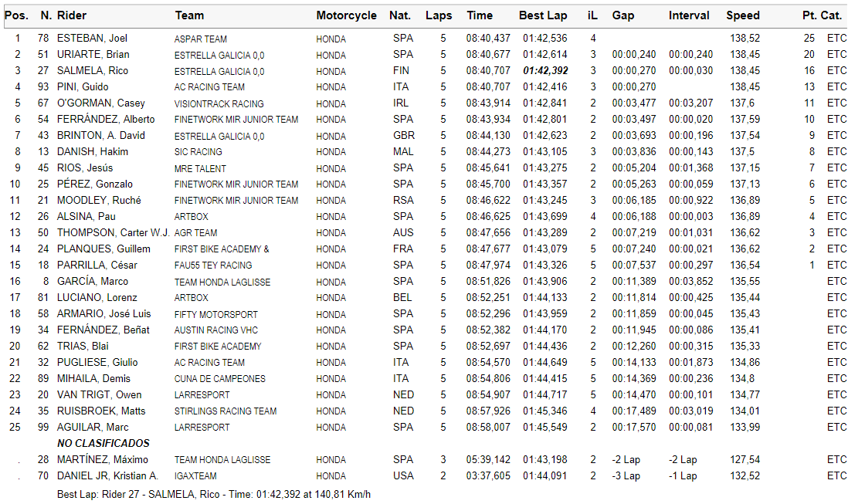Screen dimensions: 848x504
Task: Click team cell ASPAR TEAM
Action: pyautogui.click(x=201, y=39)
